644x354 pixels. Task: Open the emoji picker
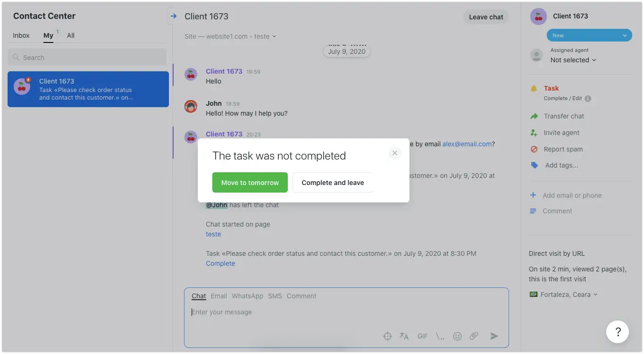pos(457,336)
